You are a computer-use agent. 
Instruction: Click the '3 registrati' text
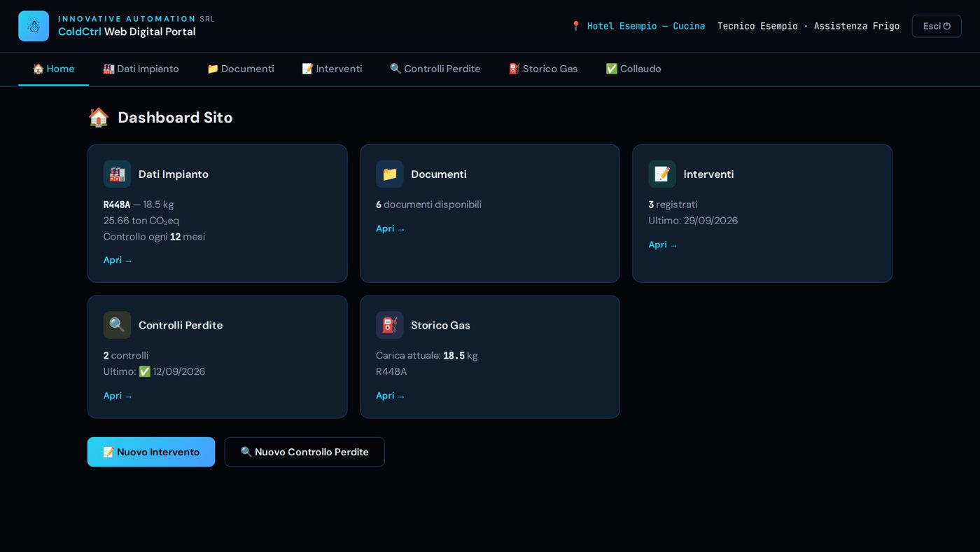pyautogui.click(x=673, y=205)
